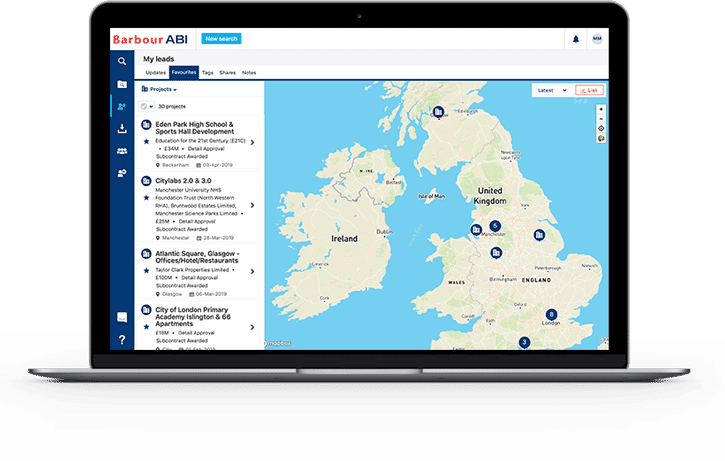Image resolution: width=725 pixels, height=461 pixels.
Task: Open the Latest sort dropdown
Action: (x=551, y=90)
